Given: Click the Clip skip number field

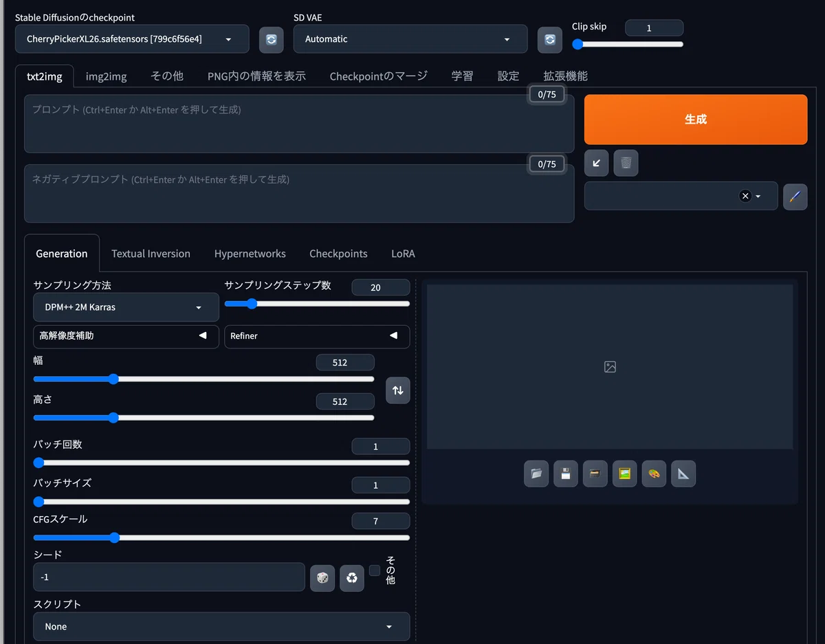Looking at the screenshot, I should (654, 28).
